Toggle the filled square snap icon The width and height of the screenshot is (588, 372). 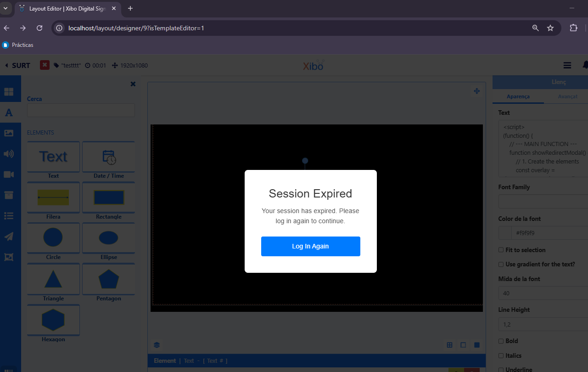tap(477, 345)
